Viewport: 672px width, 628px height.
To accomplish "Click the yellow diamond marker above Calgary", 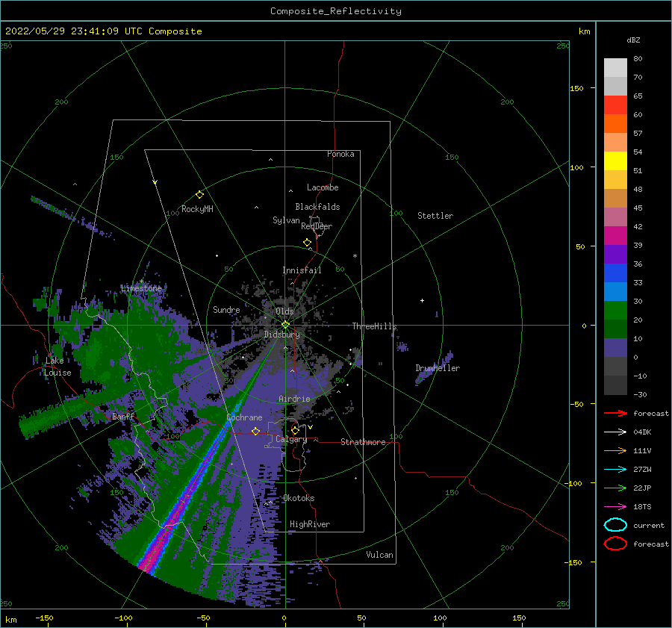I will point(295,430).
